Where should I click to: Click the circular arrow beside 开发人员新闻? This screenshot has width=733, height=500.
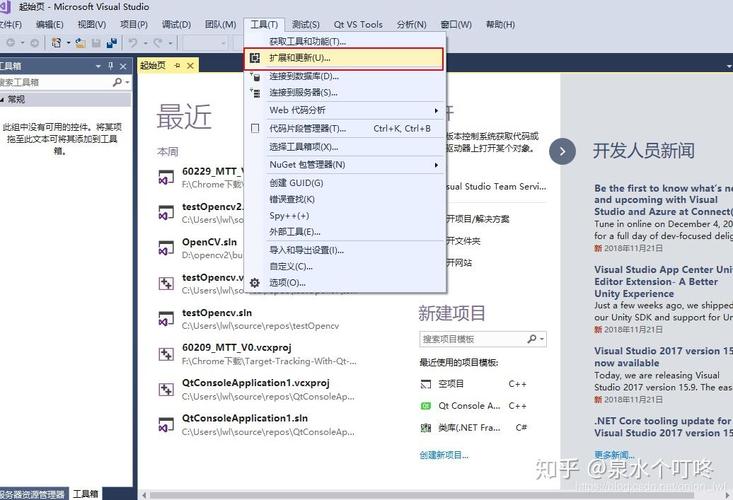point(562,151)
